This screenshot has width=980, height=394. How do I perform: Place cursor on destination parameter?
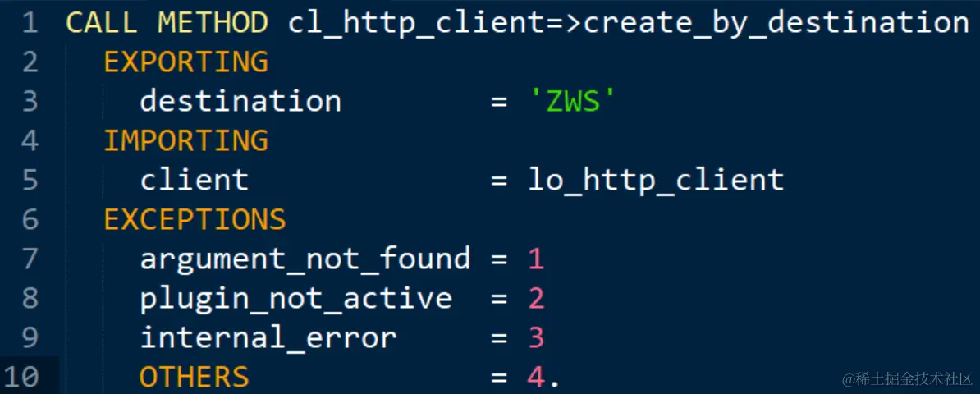tap(240, 102)
